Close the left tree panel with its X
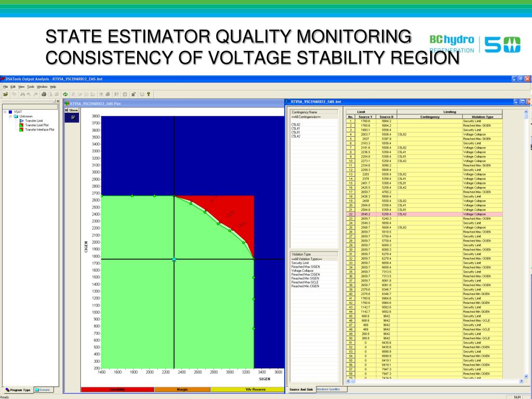The width and height of the screenshot is (532, 399). tap(58, 101)
